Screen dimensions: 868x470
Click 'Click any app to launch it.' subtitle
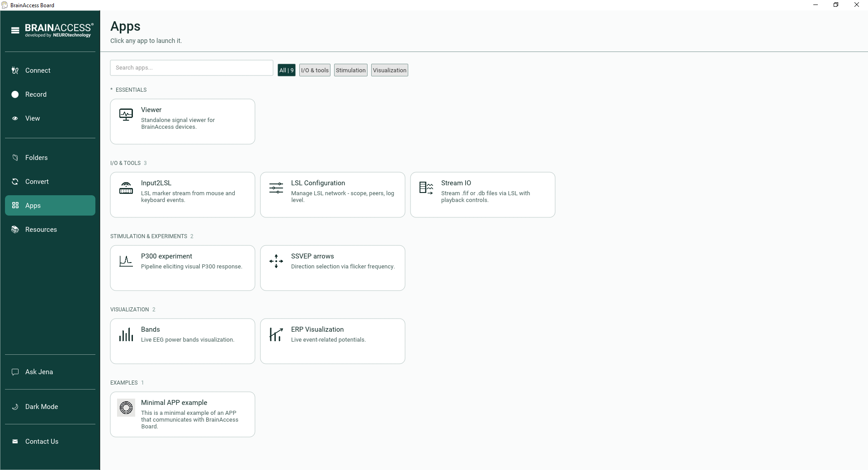(x=146, y=41)
